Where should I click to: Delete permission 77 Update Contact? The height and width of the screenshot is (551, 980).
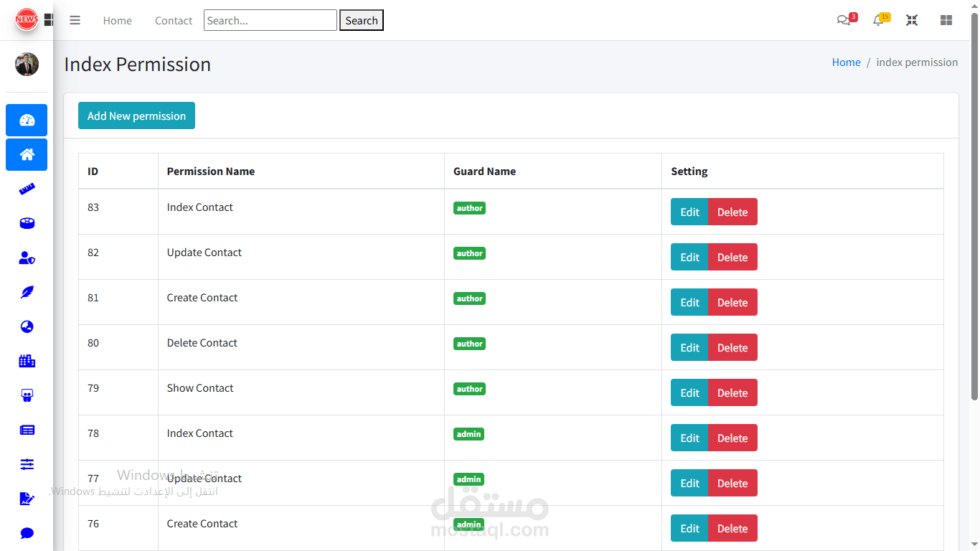732,483
